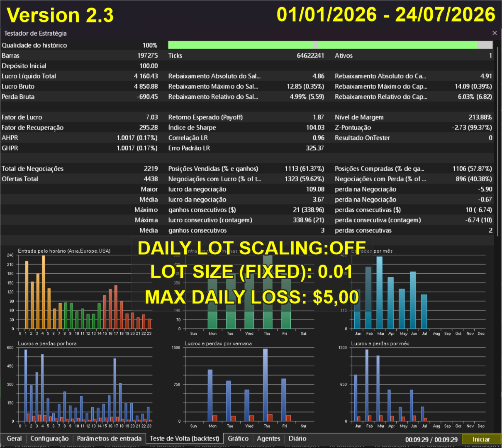Click the vertical scrollbar of the report
The image size is (502, 448).
(497, 141)
